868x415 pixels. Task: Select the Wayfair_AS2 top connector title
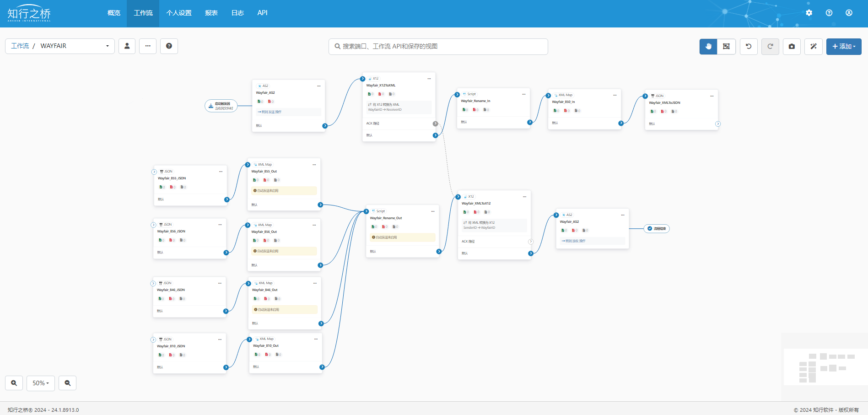tap(265, 93)
